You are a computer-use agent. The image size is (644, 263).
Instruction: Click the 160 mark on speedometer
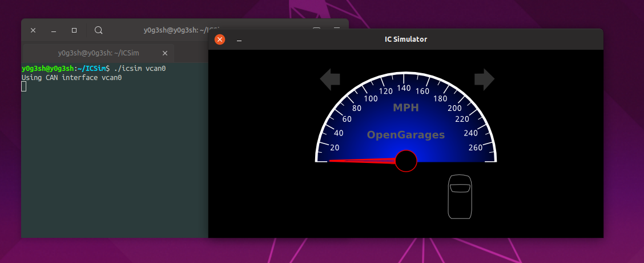click(422, 91)
